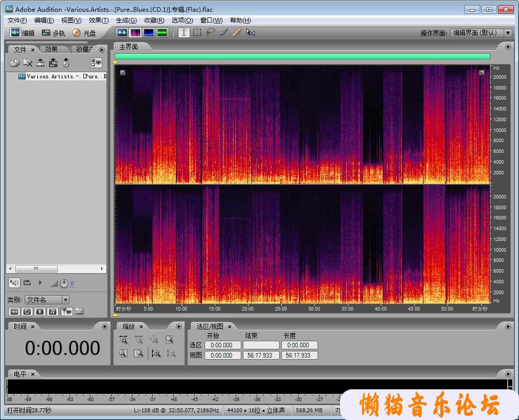Screen dimensions: 519x420
Task: Select the Various.Artists file in the list
Action: [62, 77]
